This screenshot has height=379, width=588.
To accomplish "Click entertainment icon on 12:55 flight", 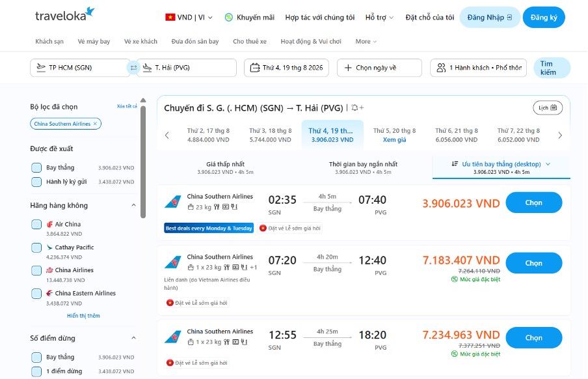I will [235, 342].
